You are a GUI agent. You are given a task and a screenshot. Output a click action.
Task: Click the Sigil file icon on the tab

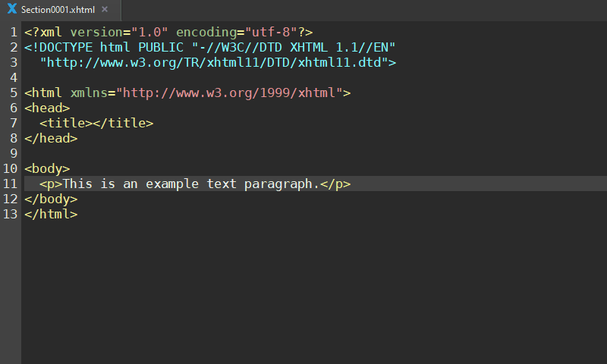point(11,9)
